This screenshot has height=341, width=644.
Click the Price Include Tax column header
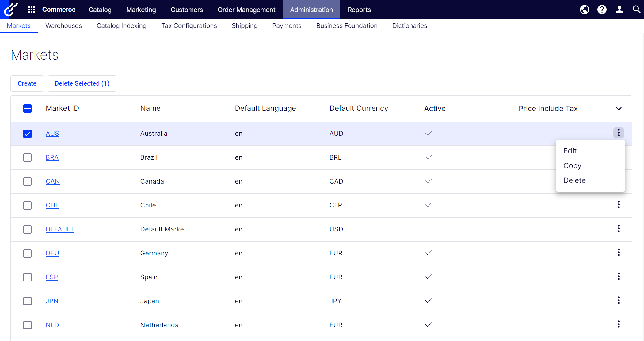[548, 109]
